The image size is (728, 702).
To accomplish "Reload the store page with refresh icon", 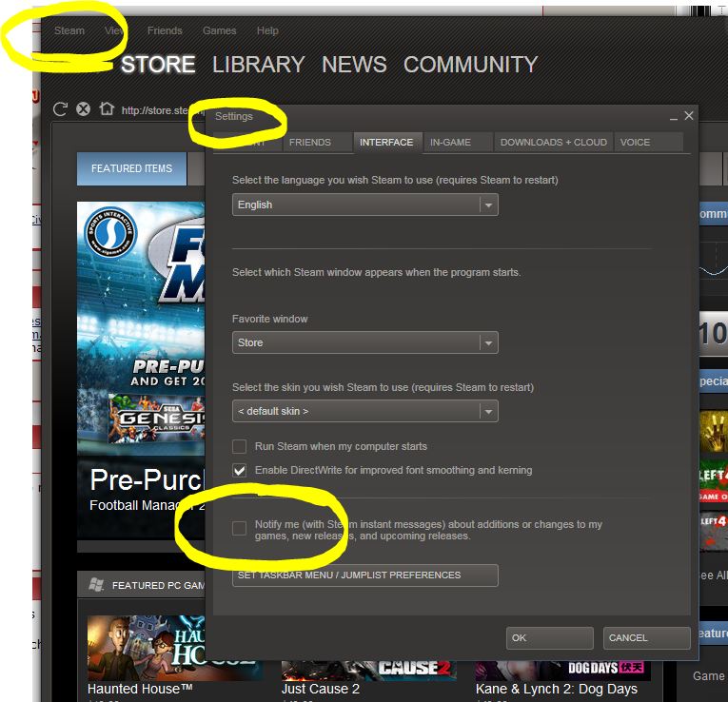I will pos(60,109).
